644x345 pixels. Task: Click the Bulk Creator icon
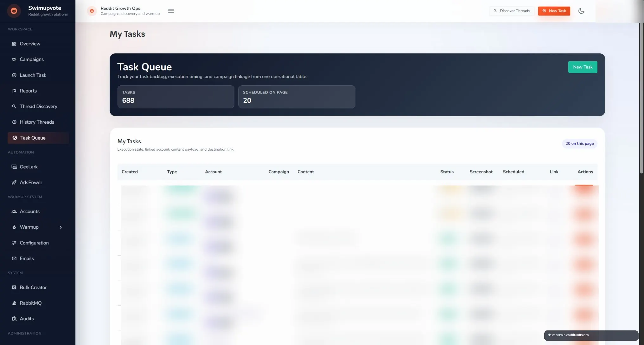(x=14, y=287)
